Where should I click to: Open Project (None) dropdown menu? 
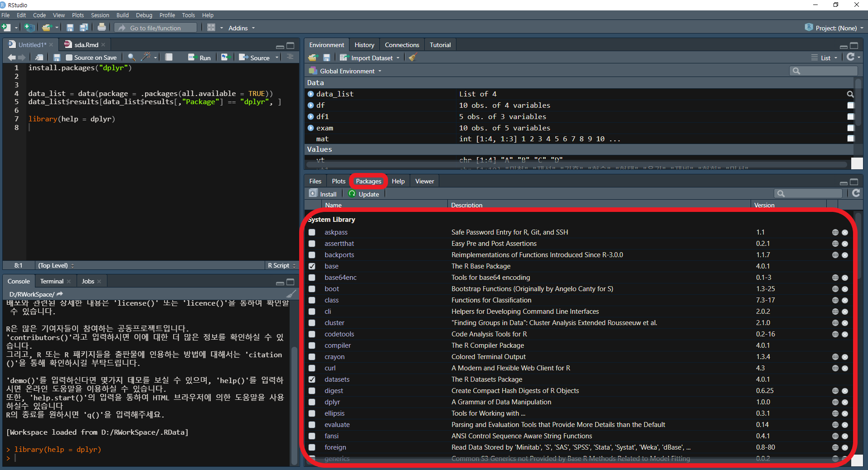[834, 28]
